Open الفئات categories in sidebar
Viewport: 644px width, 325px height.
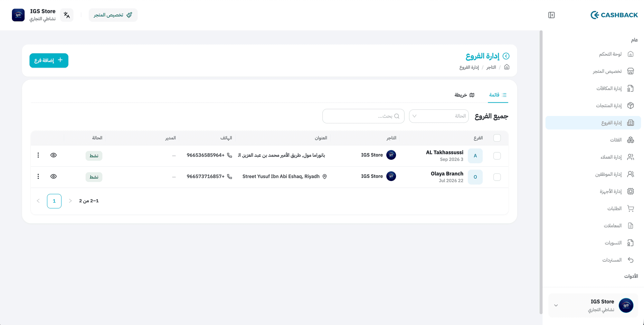point(593,140)
